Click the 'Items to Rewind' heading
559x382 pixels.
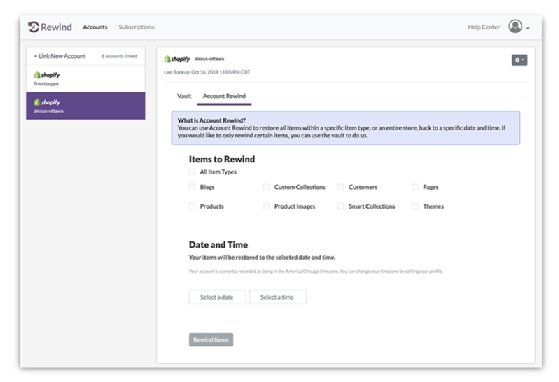pos(222,159)
